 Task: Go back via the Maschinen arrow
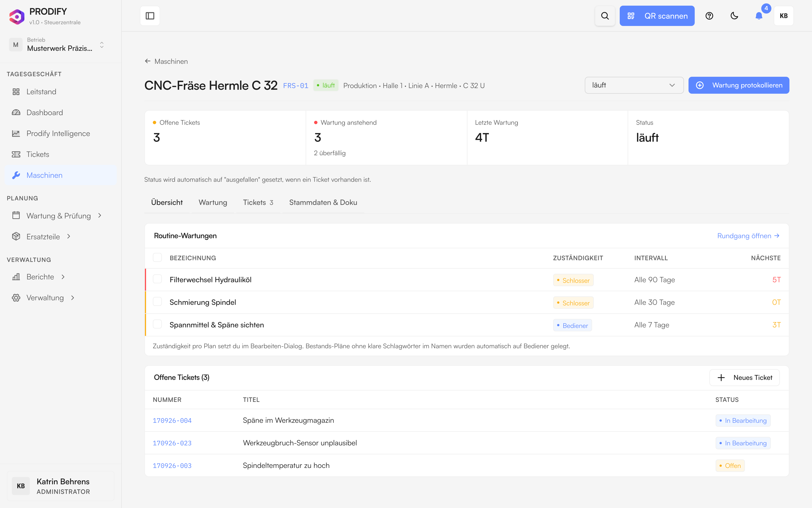(166, 61)
